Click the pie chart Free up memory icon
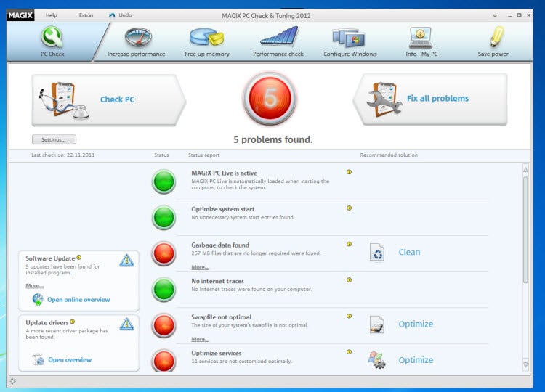The height and width of the screenshot is (392, 545). [x=207, y=37]
